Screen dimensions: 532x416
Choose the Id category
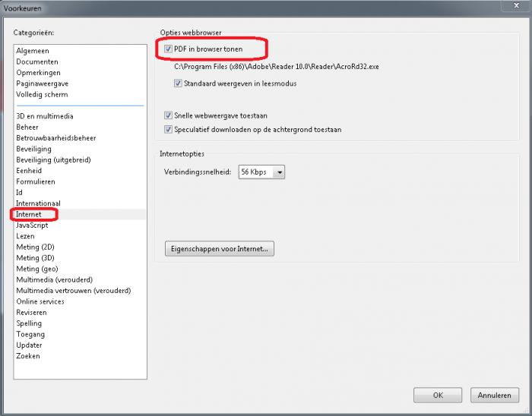click(19, 192)
